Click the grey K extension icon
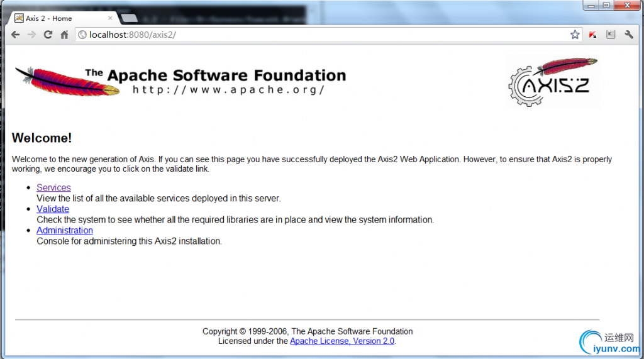 click(611, 35)
